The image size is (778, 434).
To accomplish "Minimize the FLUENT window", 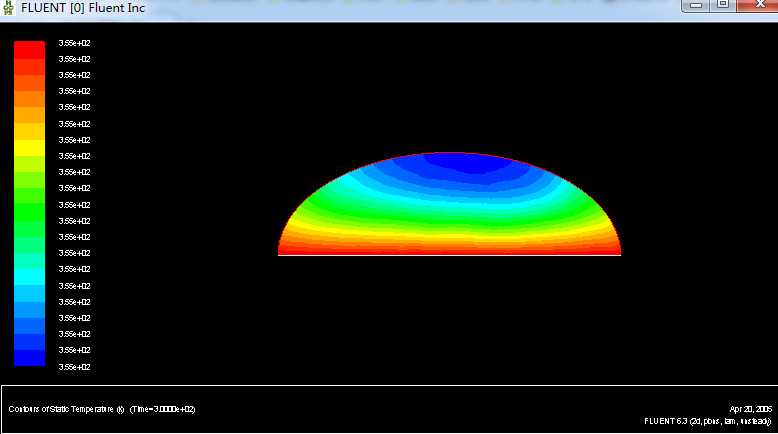I will point(696,5).
